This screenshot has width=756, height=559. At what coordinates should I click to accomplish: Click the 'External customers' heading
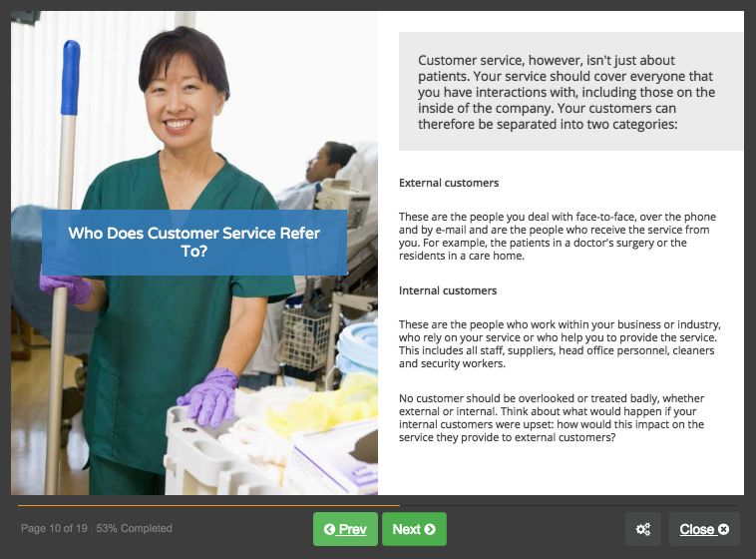click(449, 183)
